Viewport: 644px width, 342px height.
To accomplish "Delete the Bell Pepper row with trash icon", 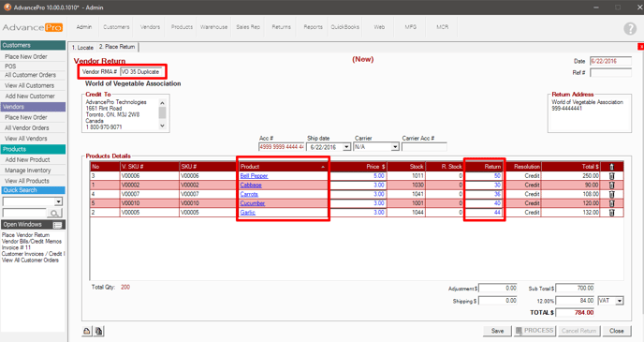I will [611, 176].
